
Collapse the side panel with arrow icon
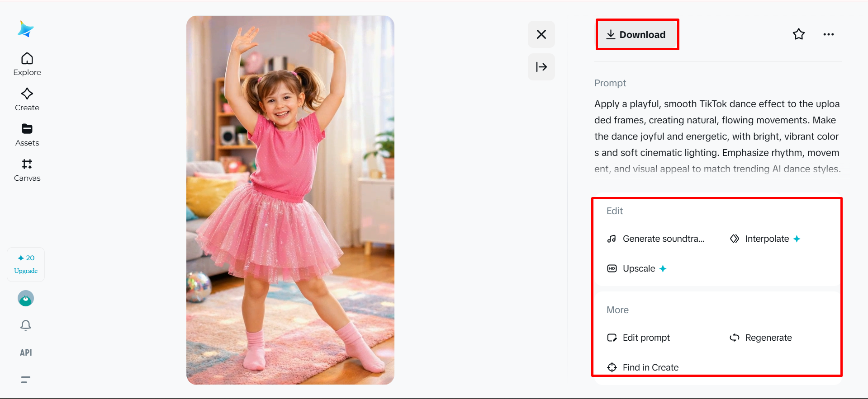(541, 67)
